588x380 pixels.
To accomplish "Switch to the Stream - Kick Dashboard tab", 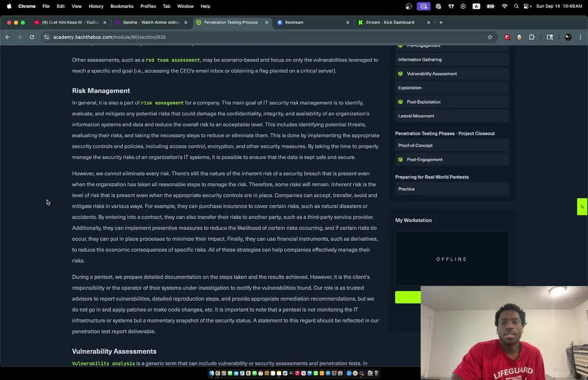I will [394, 23].
